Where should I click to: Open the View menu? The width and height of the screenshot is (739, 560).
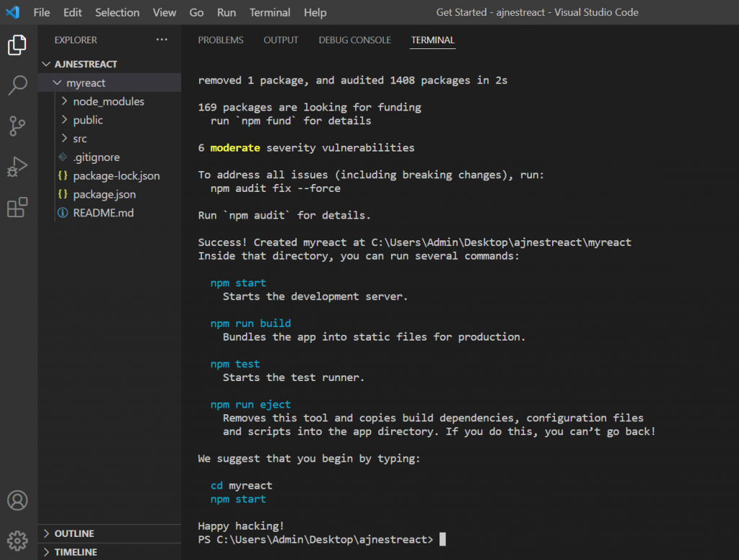point(165,12)
